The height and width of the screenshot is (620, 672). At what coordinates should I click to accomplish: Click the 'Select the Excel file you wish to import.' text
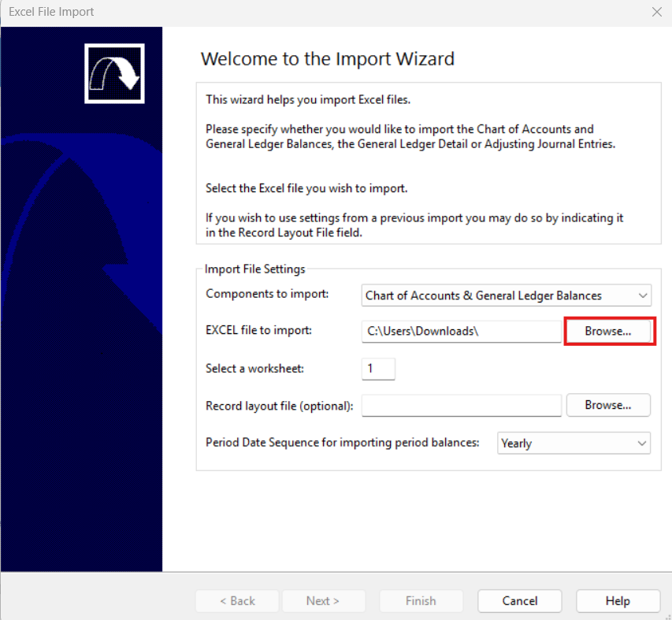click(306, 188)
